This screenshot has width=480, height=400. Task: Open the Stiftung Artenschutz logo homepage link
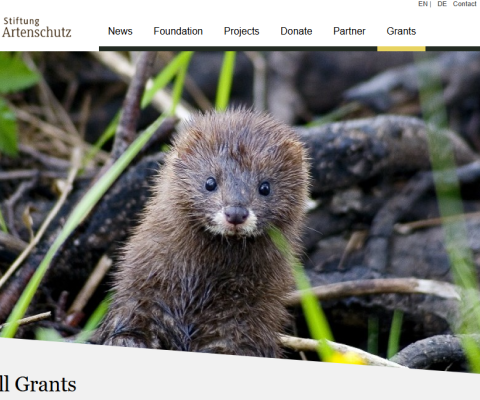(37, 27)
